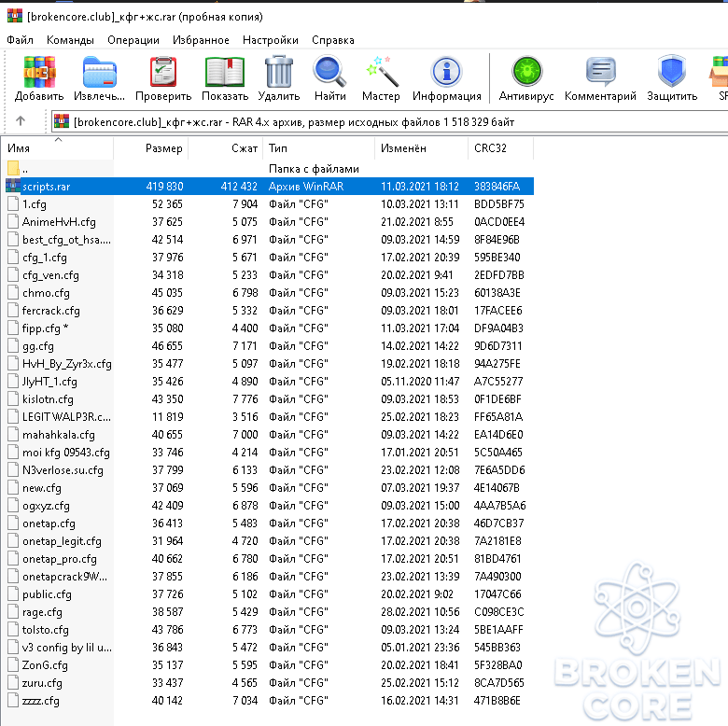This screenshot has width=728, height=726.
Task: Click the up-one-level arrow icon
Action: point(21,121)
